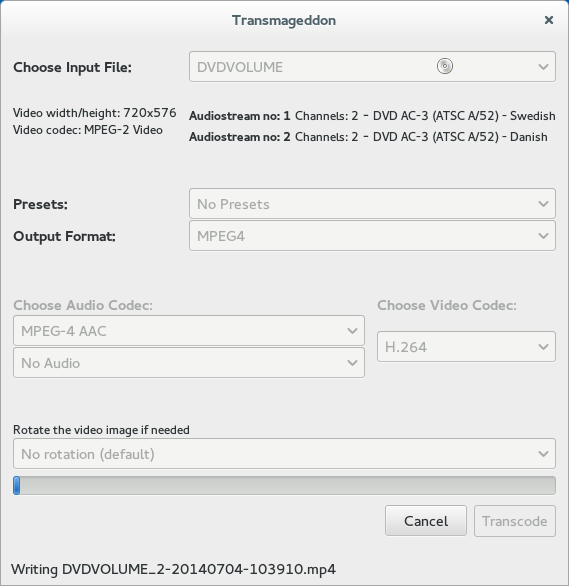
Task: Open the H.264 video codec dropdown
Action: pos(466,346)
